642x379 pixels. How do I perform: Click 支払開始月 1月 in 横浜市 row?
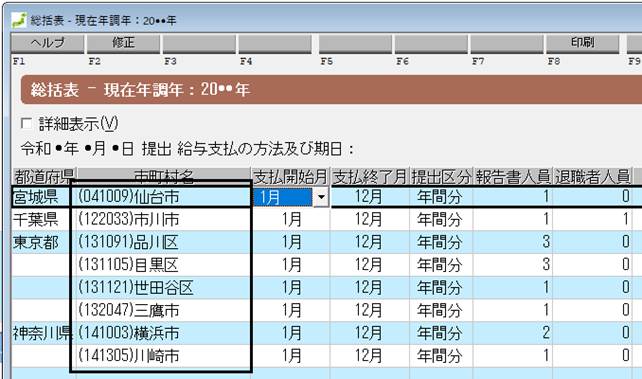(291, 333)
